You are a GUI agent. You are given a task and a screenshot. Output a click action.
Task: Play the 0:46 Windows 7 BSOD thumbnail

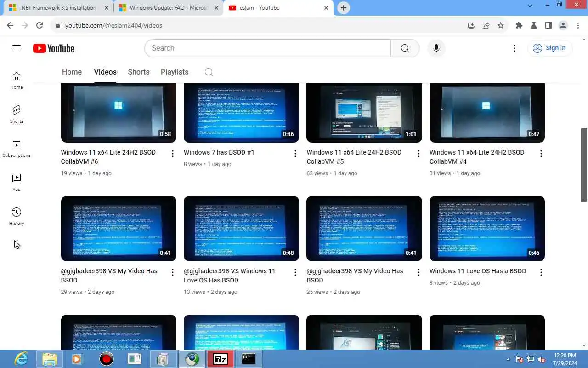[x=241, y=113]
